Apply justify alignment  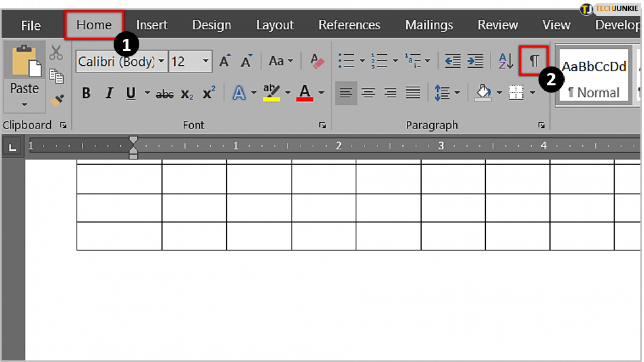413,93
